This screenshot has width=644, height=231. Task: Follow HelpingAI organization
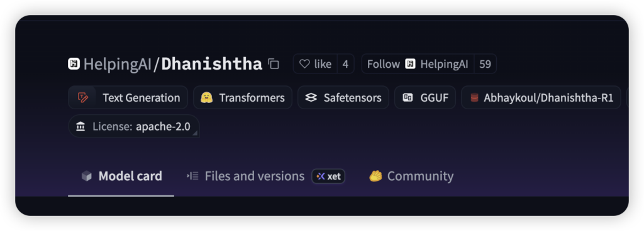tap(418, 64)
